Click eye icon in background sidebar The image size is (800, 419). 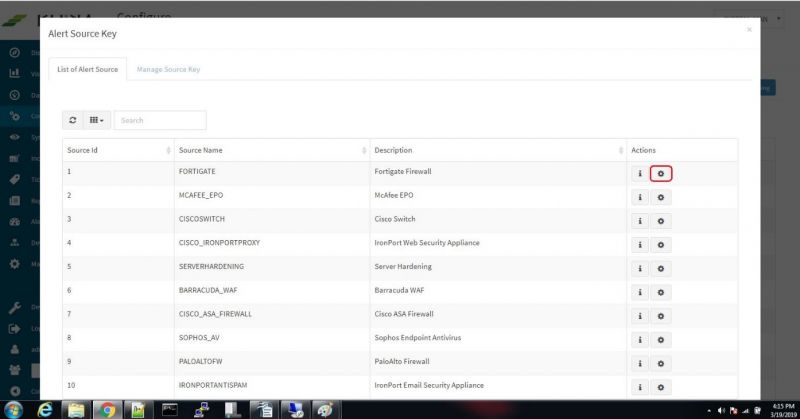pos(15,137)
